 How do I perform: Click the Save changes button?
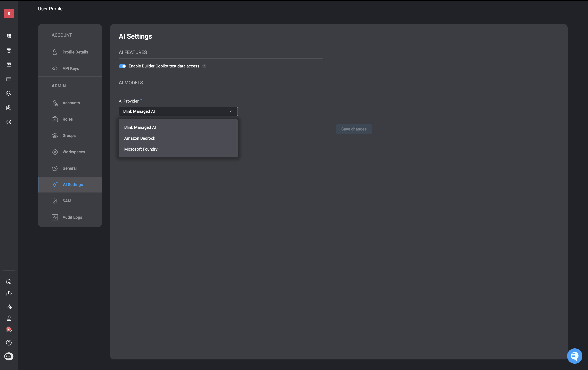(x=354, y=129)
